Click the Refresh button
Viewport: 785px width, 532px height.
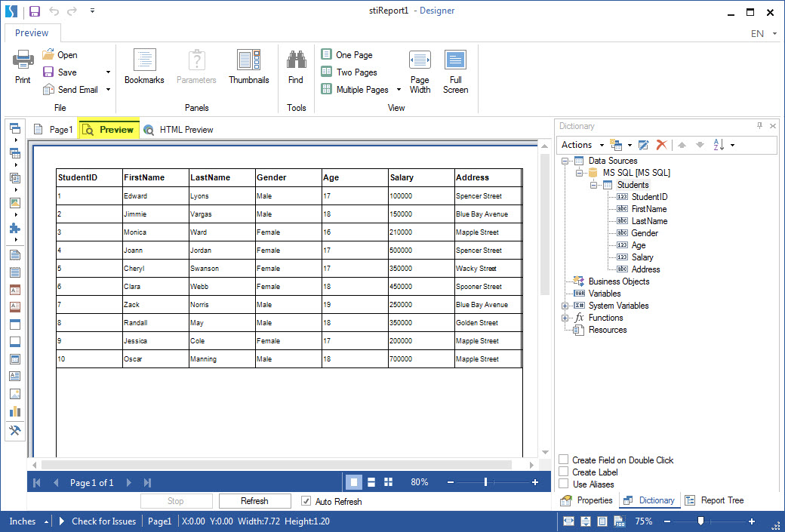(x=254, y=500)
